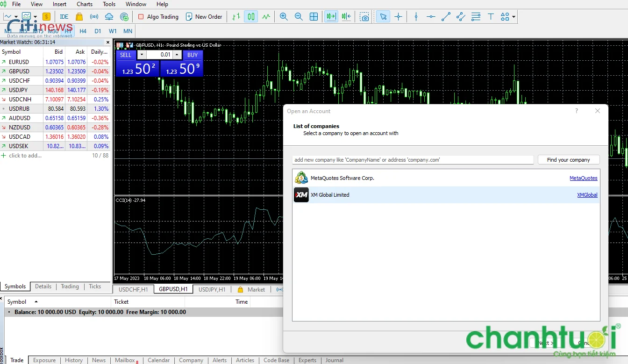Sort trade table by Symbol column
This screenshot has width=628, height=364.
coord(17,302)
